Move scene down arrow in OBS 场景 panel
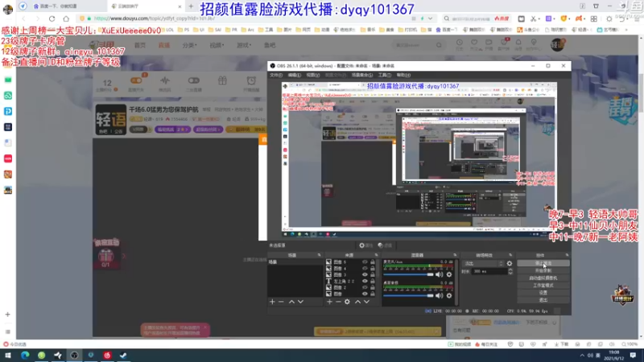The height and width of the screenshot is (362, 644). (300, 302)
